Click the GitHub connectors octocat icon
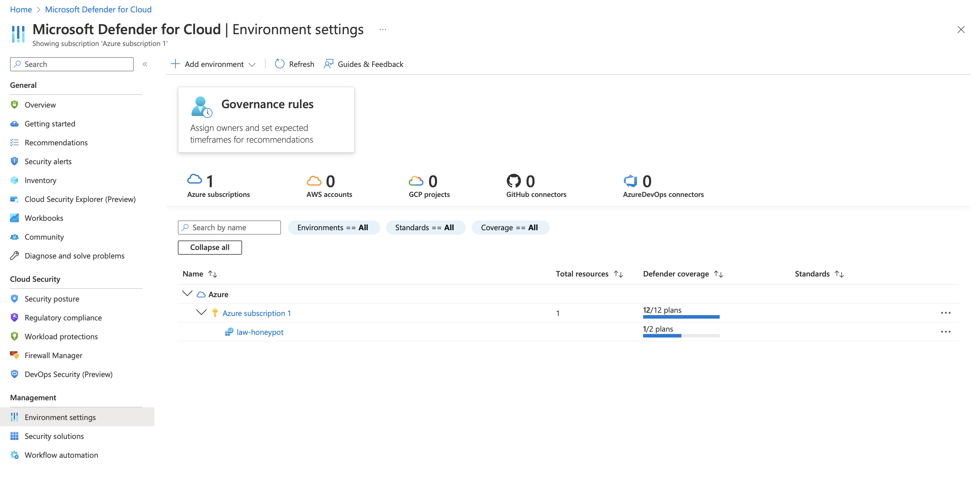This screenshot has height=484, width=980. 514,181
